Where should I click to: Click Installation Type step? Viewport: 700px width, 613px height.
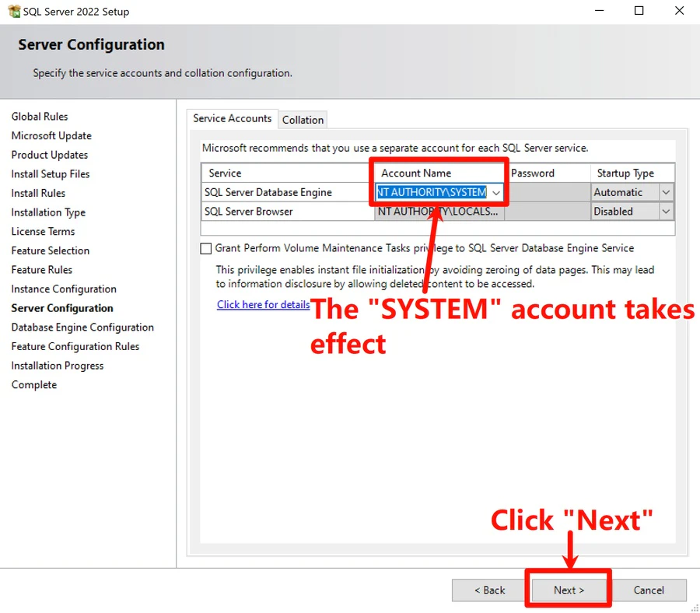click(x=48, y=212)
